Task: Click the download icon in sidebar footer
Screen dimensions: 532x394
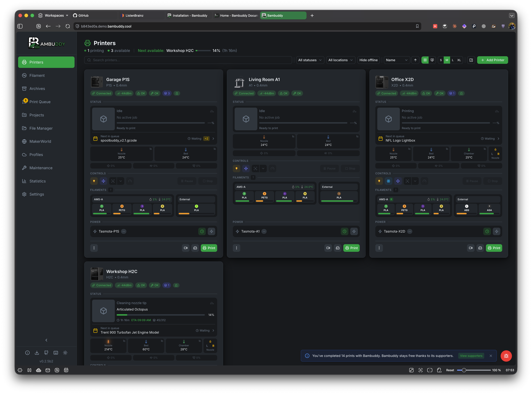Action: tap(37, 353)
